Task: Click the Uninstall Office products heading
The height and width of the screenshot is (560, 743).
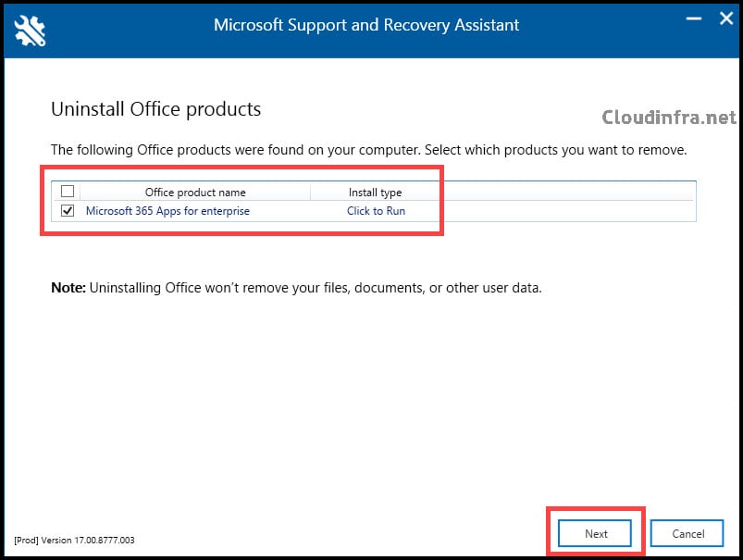Action: coord(155,109)
